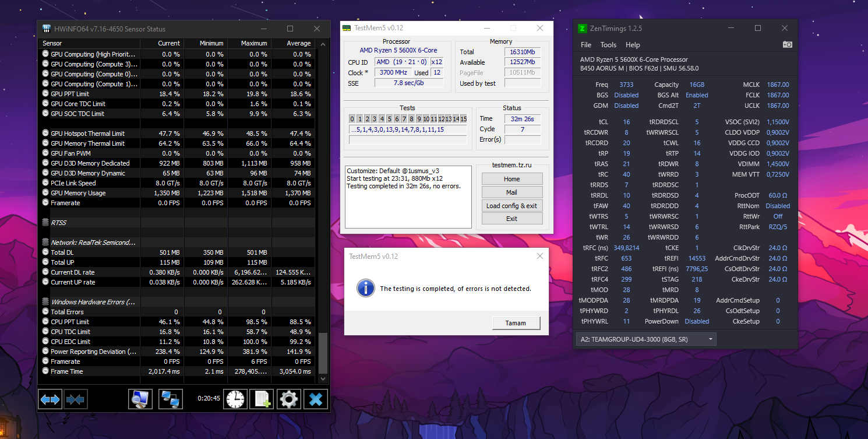The height and width of the screenshot is (439, 868).
Task: Click the Minimum column header in HWiNFO
Action: click(205, 43)
